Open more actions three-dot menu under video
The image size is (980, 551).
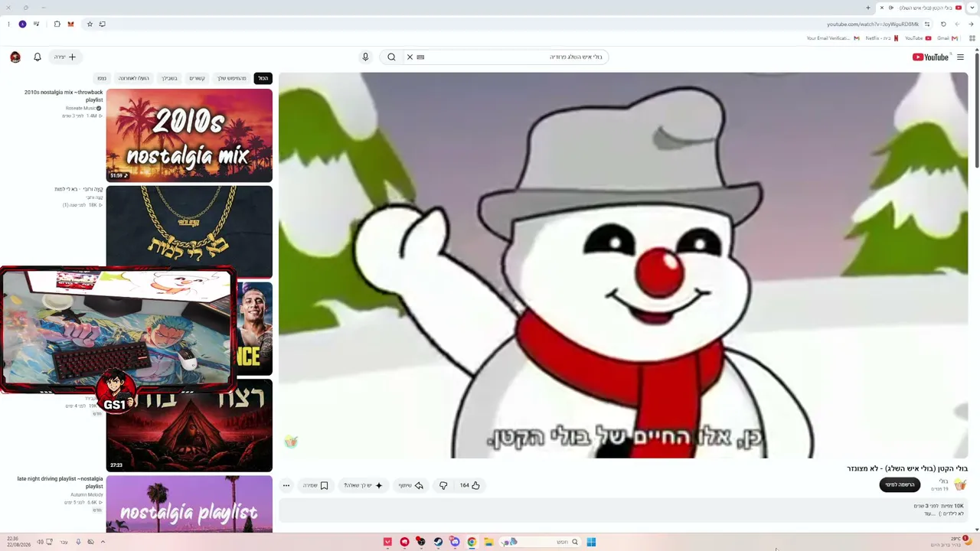[x=286, y=485]
